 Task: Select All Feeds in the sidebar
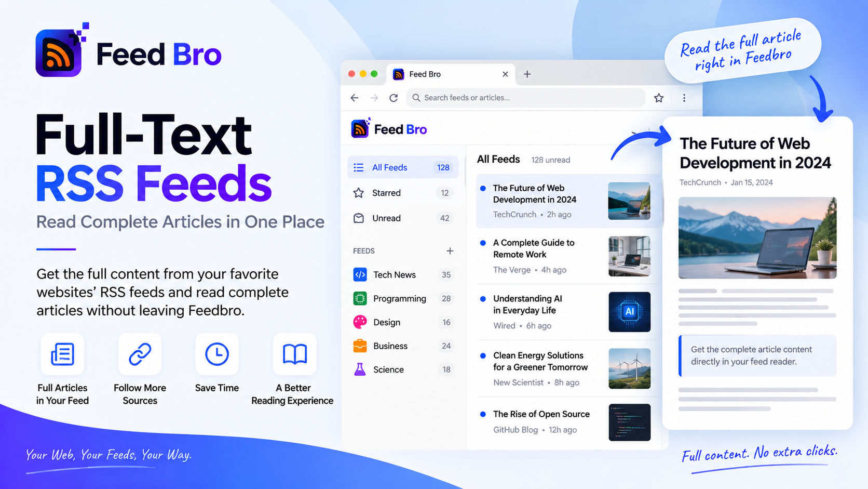pos(403,167)
